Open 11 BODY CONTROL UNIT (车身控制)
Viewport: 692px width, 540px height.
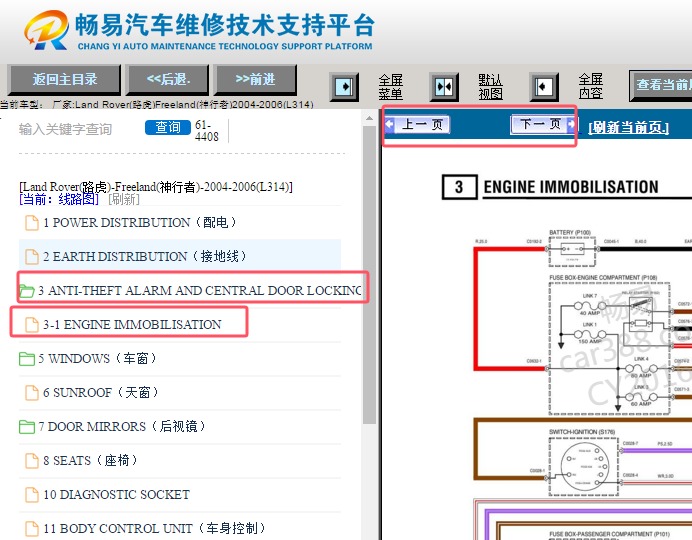coord(154,528)
